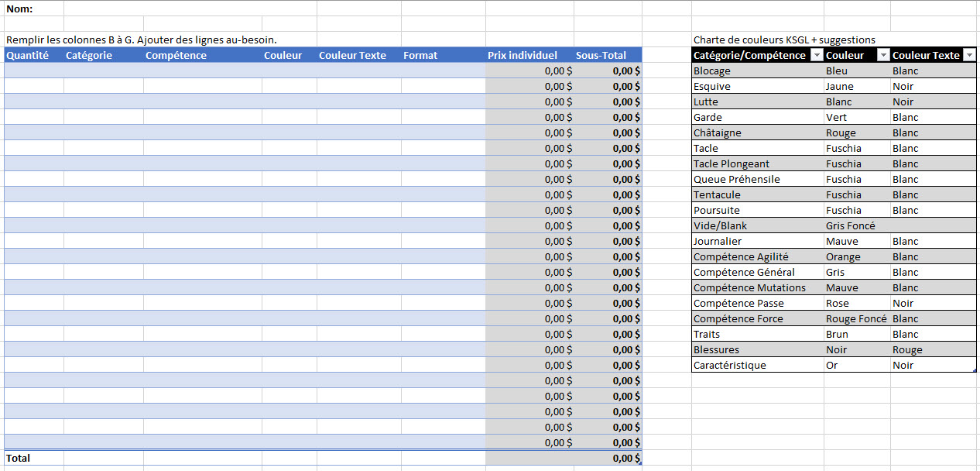The height and width of the screenshot is (471, 980).
Task: Click first empty cell under Quantité
Action: (x=33, y=70)
